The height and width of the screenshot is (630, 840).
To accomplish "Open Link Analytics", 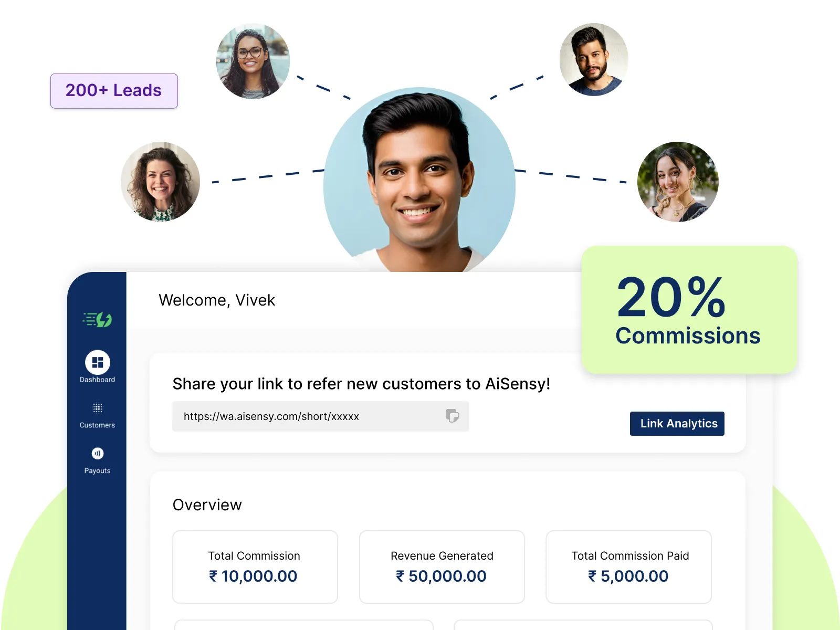I will (677, 424).
